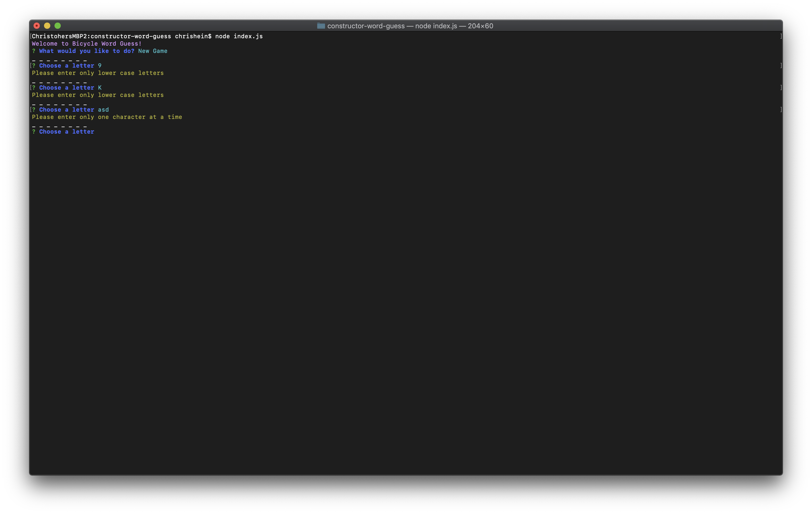The width and height of the screenshot is (812, 514).
Task: Click the right bracket mark beside first line
Action: (781, 36)
